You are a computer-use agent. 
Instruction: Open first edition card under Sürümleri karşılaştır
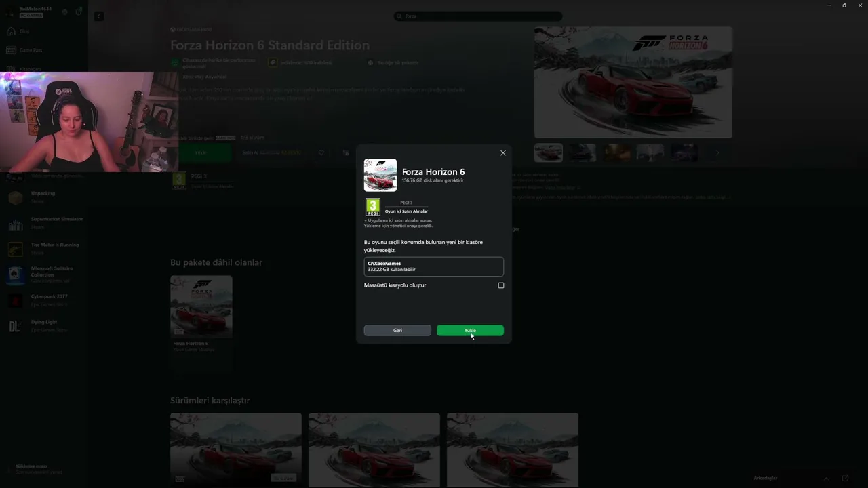pyautogui.click(x=236, y=450)
